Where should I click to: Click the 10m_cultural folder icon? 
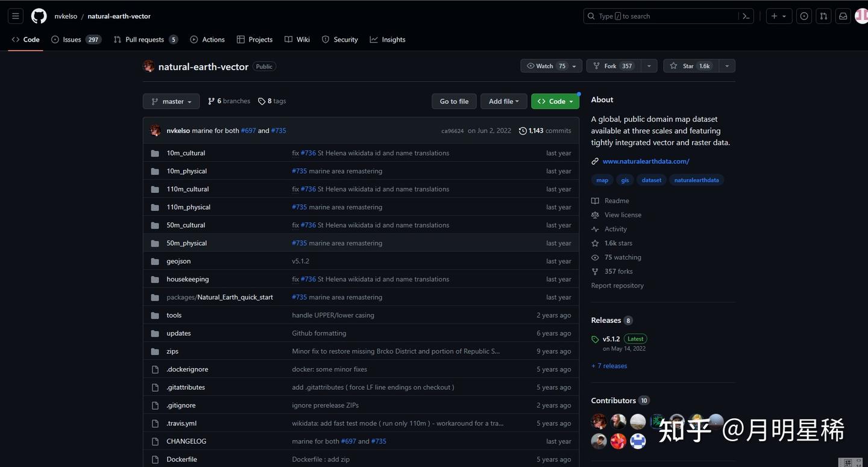click(155, 153)
